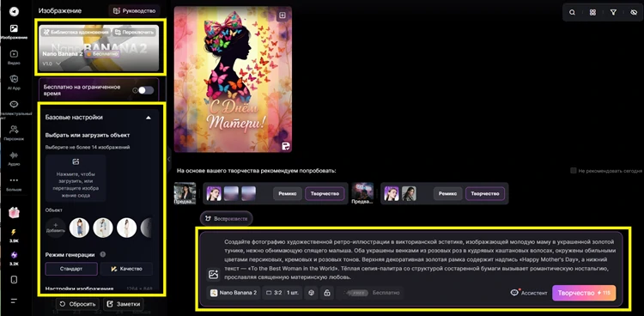Click info icon beside the free-time toggle
This screenshot has height=316, width=644.
(135, 90)
